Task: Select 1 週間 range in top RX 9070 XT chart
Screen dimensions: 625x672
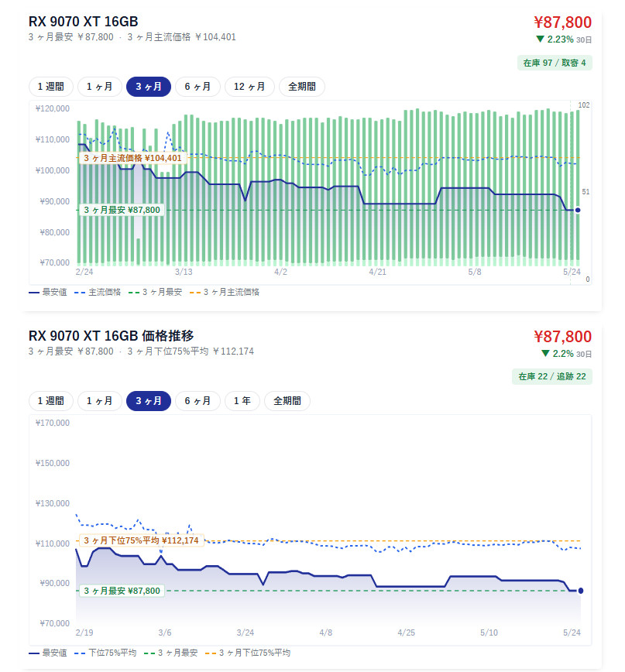Action: (x=51, y=87)
